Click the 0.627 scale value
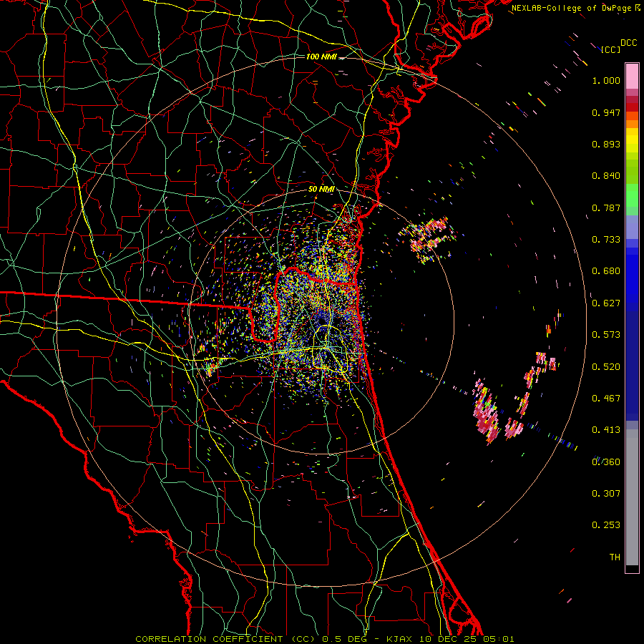644x644 pixels. click(606, 303)
